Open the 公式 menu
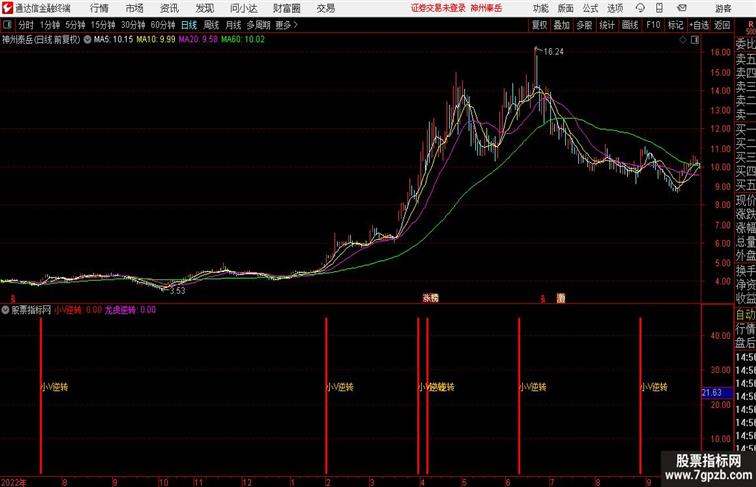The width and height of the screenshot is (756, 487). (590, 8)
